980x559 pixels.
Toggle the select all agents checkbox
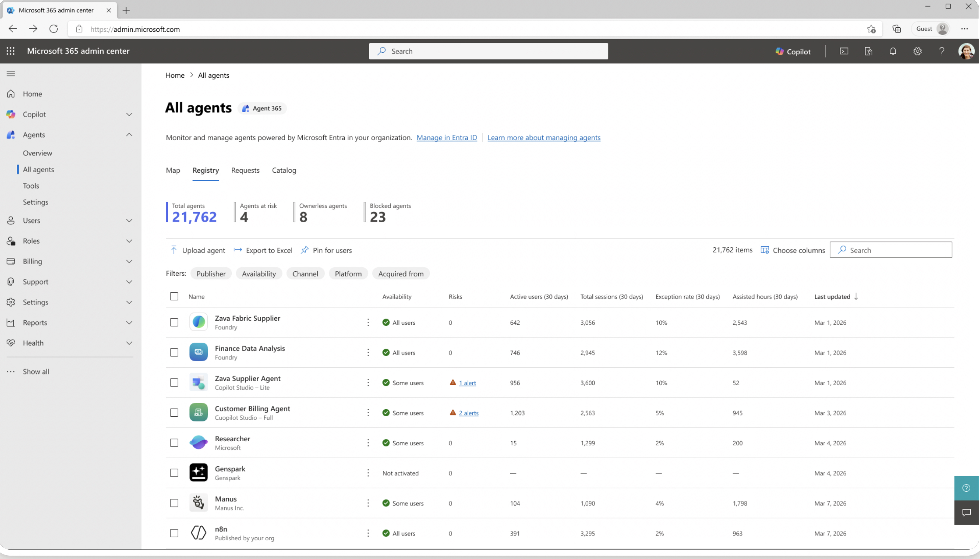[x=174, y=296]
